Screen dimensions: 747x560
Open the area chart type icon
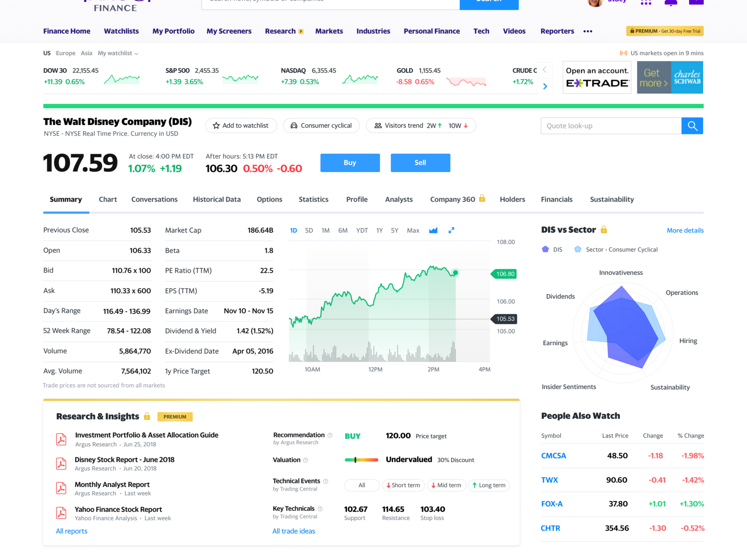[x=433, y=231]
